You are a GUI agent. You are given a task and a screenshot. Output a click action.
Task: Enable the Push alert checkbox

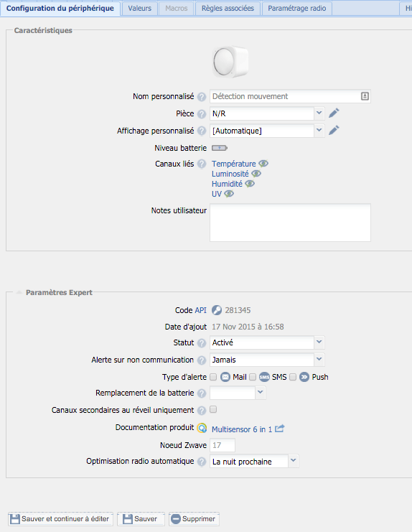(x=293, y=377)
